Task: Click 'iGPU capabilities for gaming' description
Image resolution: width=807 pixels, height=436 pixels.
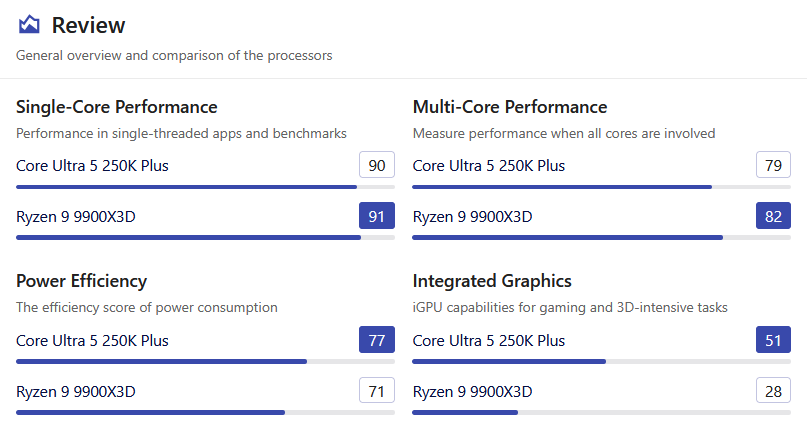Action: click(x=570, y=308)
